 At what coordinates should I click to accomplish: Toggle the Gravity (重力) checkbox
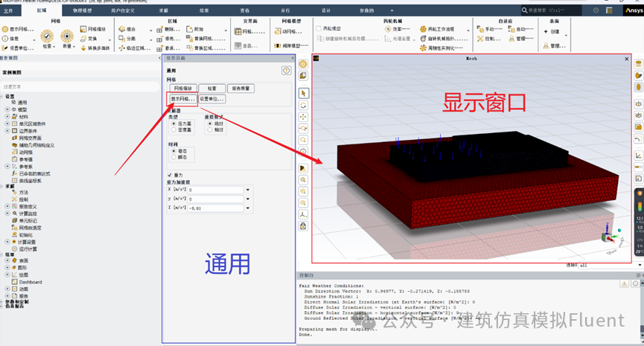(x=170, y=176)
